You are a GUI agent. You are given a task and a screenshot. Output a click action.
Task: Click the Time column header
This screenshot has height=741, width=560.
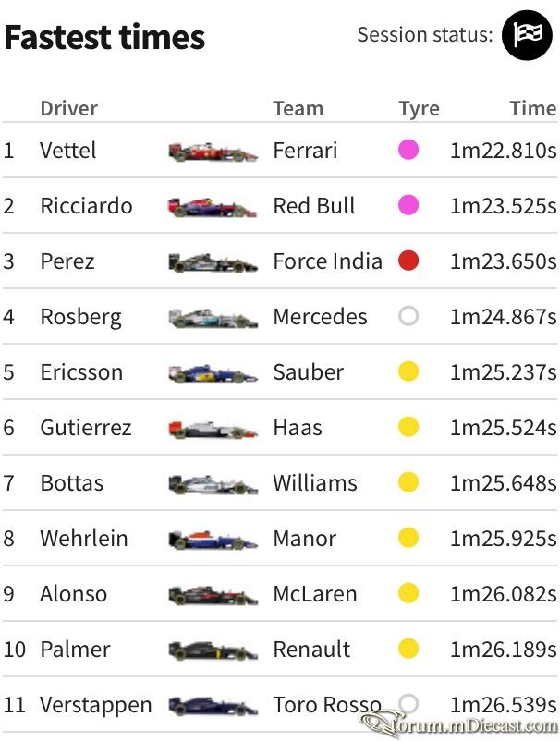[533, 109]
